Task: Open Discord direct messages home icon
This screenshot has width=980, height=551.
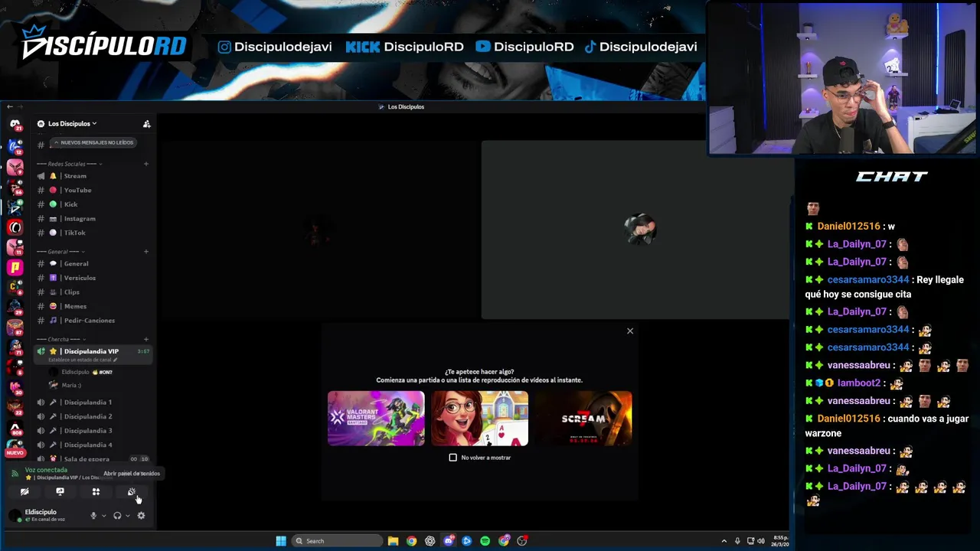Action: 15,124
